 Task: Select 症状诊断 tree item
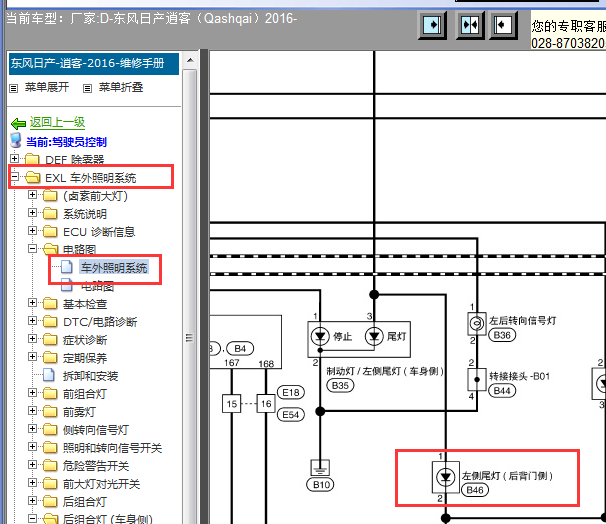click(85, 340)
